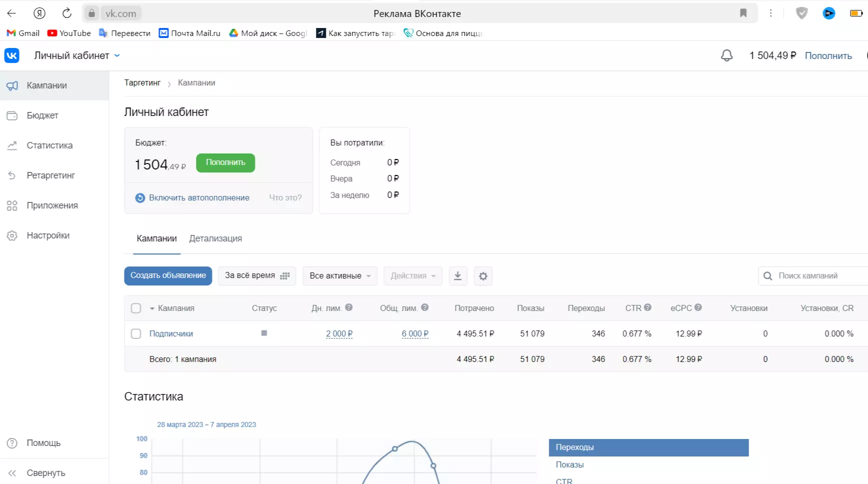The height and width of the screenshot is (484, 868).
Task: Switch to the Детализация tab
Action: click(x=215, y=238)
